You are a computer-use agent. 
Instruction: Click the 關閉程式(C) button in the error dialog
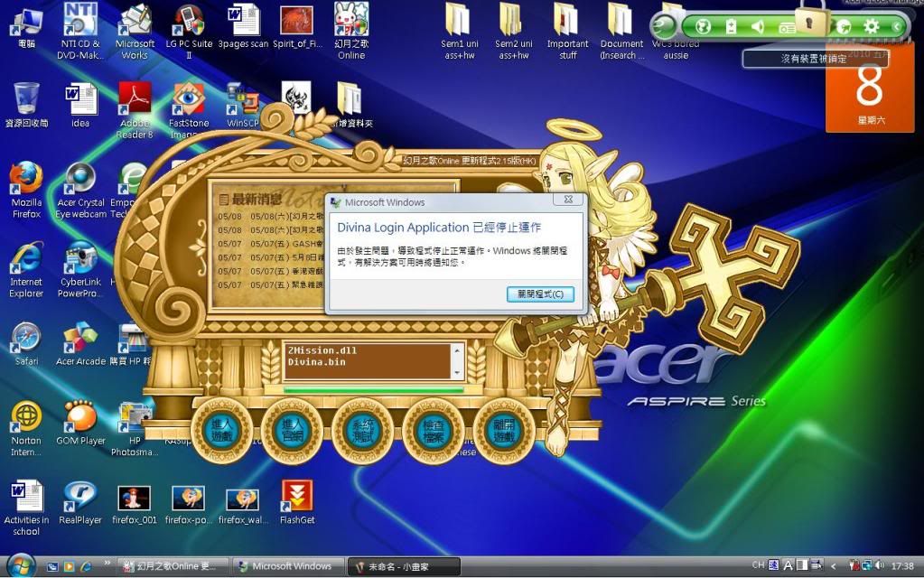tap(540, 294)
